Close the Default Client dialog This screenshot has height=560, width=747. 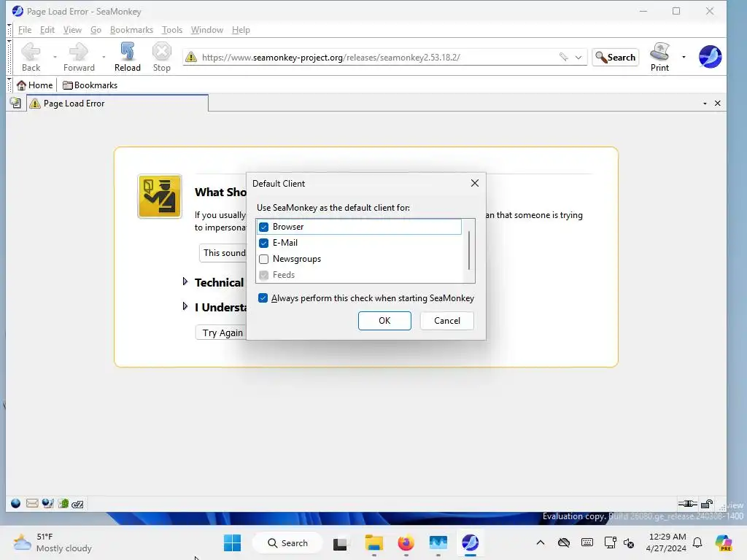click(474, 183)
